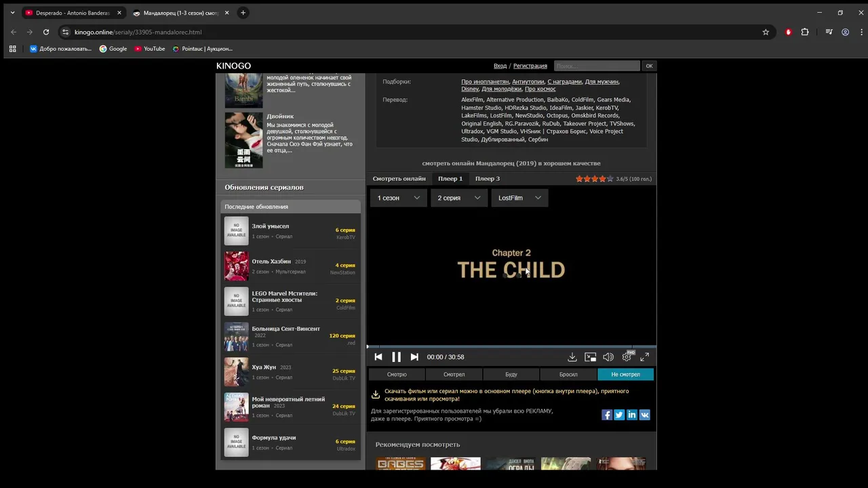Select the Не смотрел status
This screenshot has height=488, width=868.
(x=625, y=374)
